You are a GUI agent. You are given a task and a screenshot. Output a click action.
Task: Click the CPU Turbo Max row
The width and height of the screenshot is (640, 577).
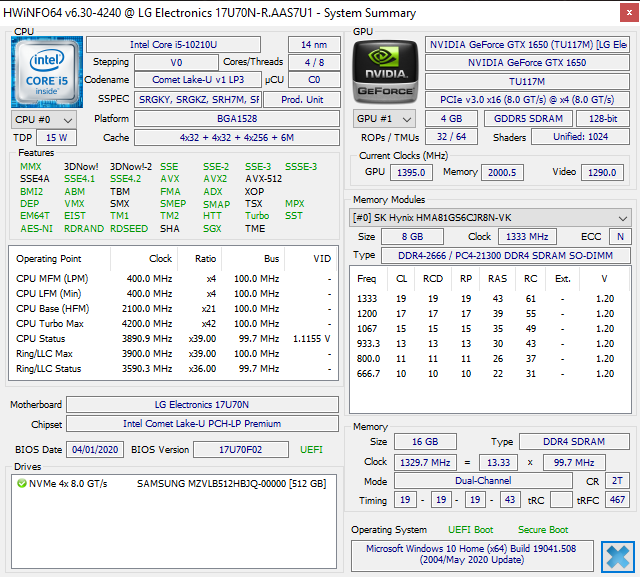[173, 324]
